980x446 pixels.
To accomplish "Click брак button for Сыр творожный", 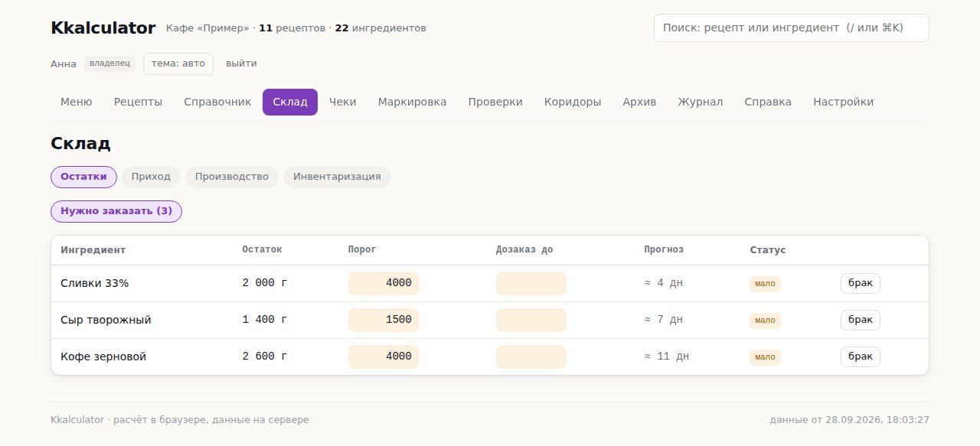I will point(861,320).
